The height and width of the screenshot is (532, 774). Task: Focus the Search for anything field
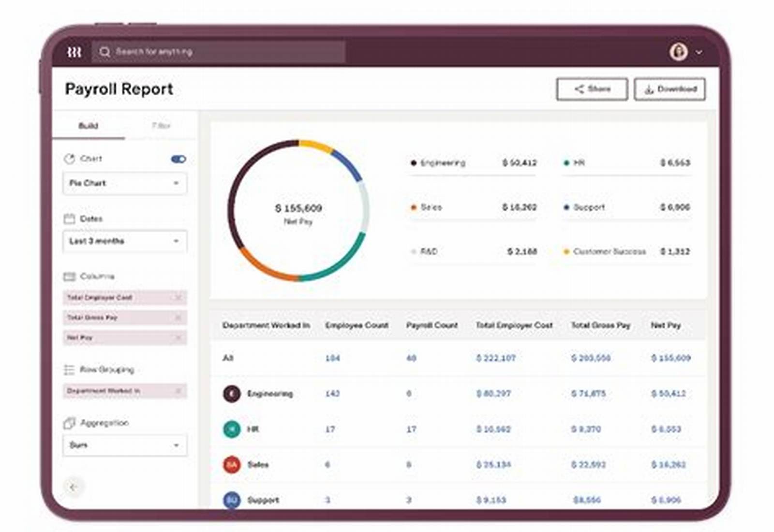coord(219,52)
